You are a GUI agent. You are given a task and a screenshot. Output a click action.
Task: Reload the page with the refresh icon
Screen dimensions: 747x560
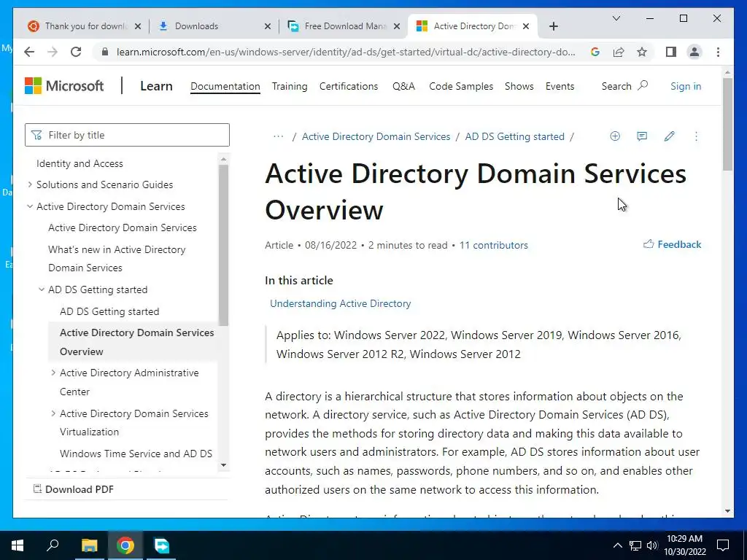click(76, 52)
